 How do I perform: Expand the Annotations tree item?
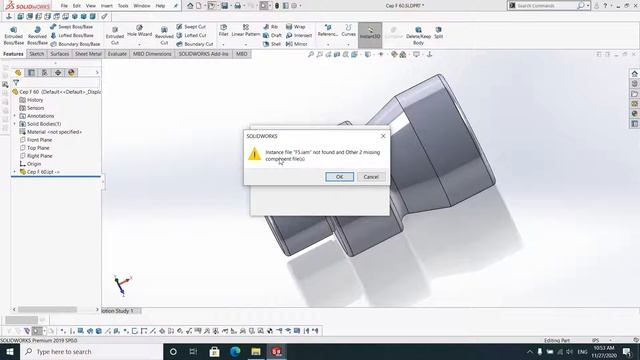[15, 116]
